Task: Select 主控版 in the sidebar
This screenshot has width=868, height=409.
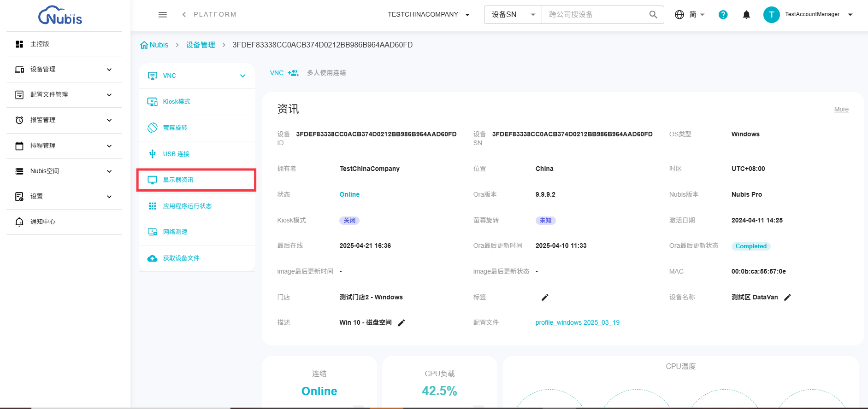Action: tap(64, 44)
